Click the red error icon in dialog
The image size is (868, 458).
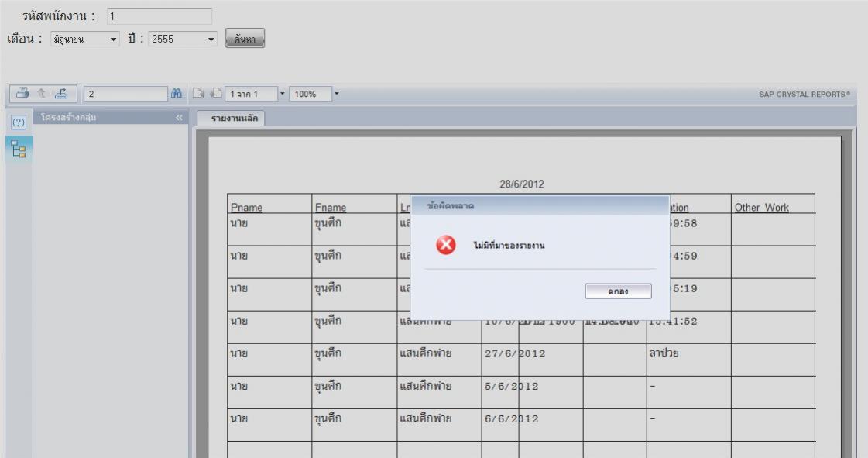(x=446, y=245)
